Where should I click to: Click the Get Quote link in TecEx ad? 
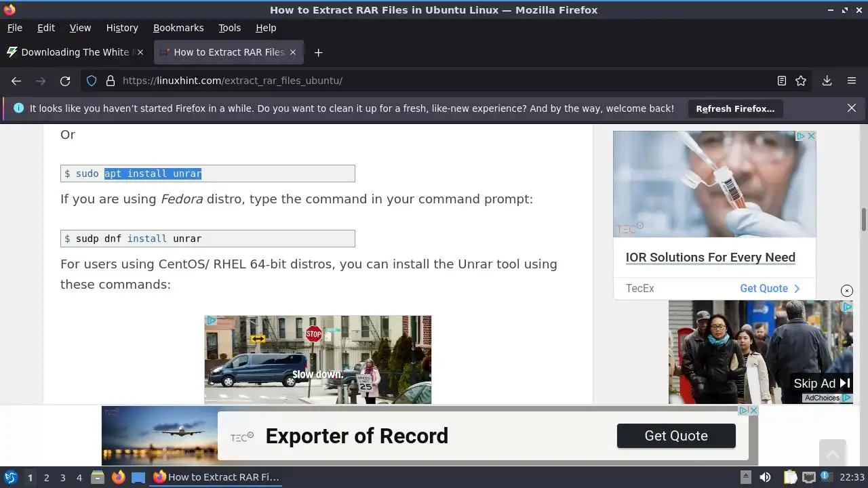tap(770, 288)
